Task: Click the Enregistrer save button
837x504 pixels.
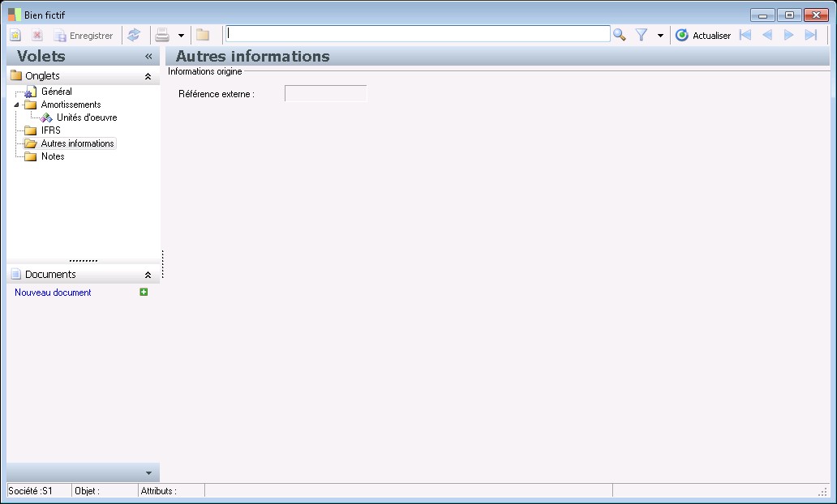Action: [x=84, y=35]
